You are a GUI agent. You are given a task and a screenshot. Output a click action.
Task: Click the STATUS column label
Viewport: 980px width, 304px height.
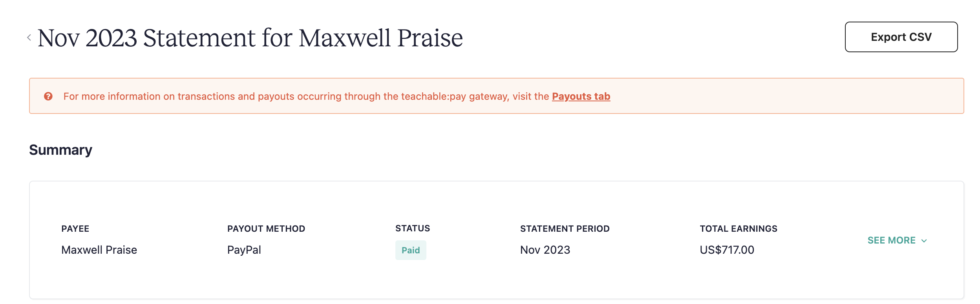pyautogui.click(x=412, y=228)
